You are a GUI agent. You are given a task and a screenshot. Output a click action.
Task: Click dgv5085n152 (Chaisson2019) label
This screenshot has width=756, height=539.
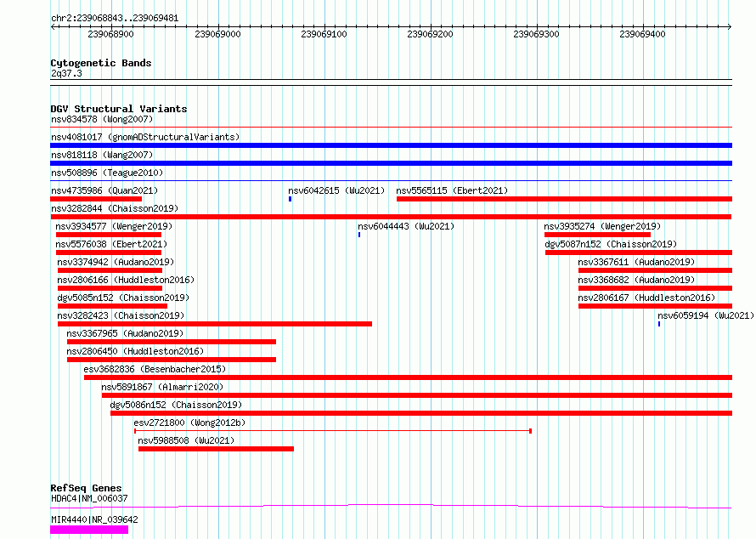click(123, 298)
